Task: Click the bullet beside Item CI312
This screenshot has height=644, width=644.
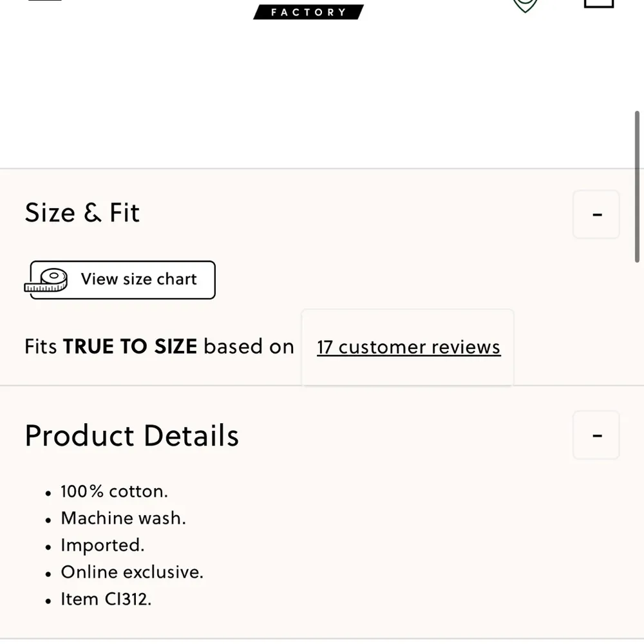Action: click(x=49, y=600)
